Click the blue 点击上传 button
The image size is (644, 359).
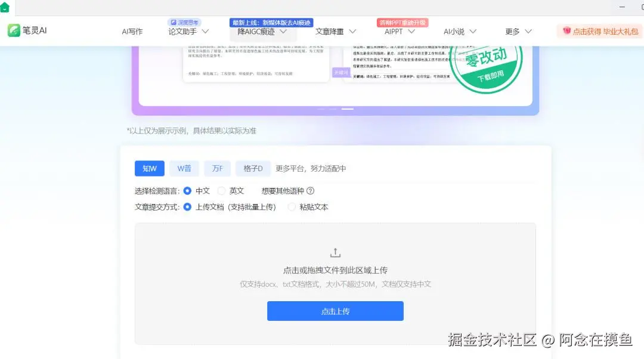[335, 311]
